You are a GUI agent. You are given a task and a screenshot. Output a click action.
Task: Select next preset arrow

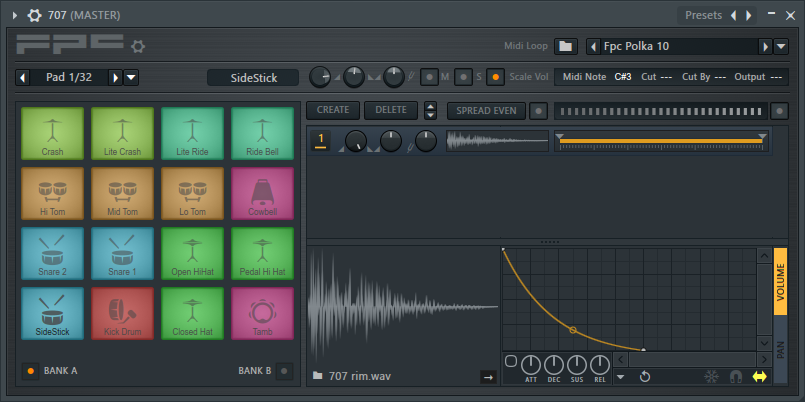click(x=749, y=15)
